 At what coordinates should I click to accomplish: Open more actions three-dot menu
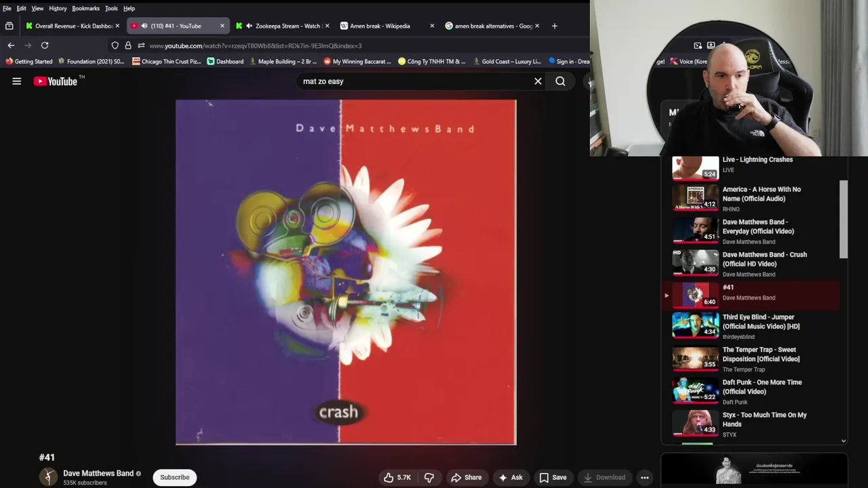(x=645, y=477)
